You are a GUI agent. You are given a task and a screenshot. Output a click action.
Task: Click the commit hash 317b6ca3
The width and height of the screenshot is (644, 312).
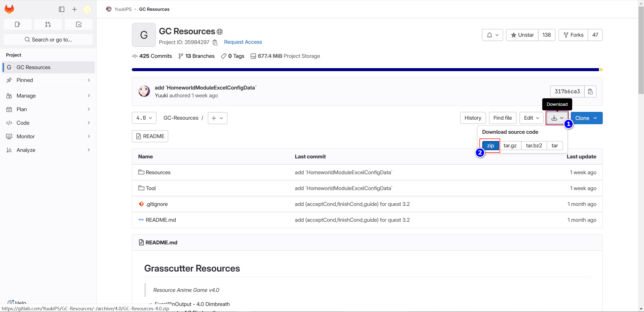[567, 92]
